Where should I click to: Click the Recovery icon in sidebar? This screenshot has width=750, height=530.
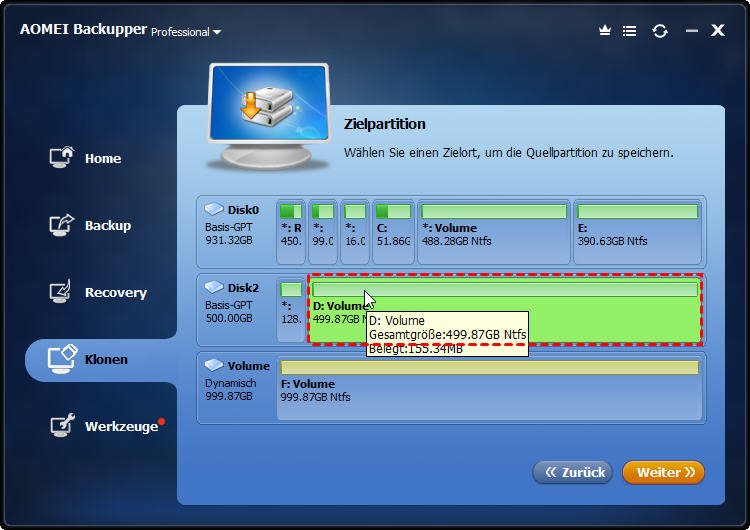61,291
